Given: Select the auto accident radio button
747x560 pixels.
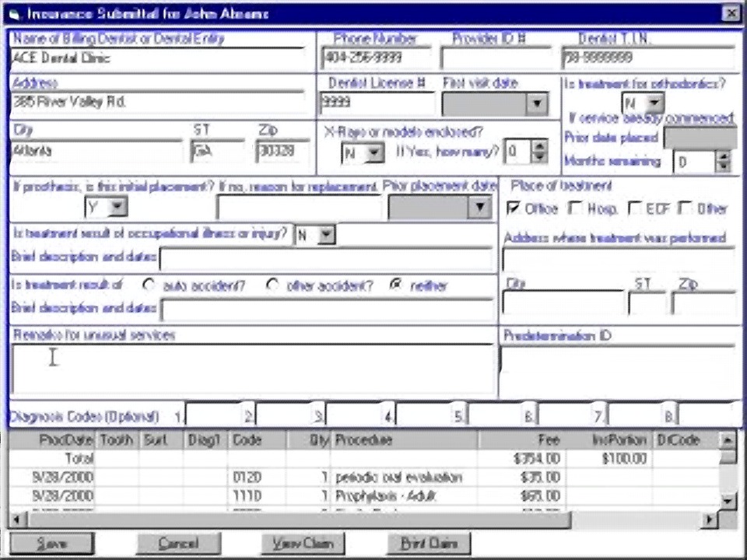Looking at the screenshot, I should pos(149,285).
